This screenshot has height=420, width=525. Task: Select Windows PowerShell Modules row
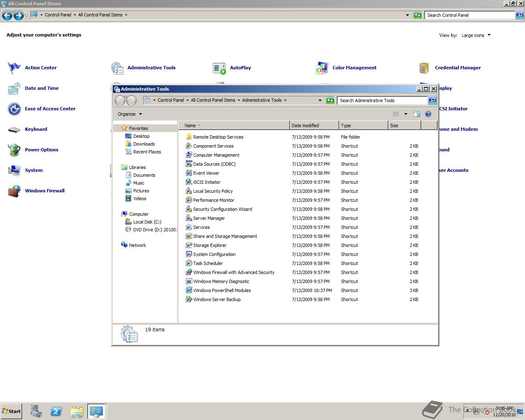click(x=302, y=290)
